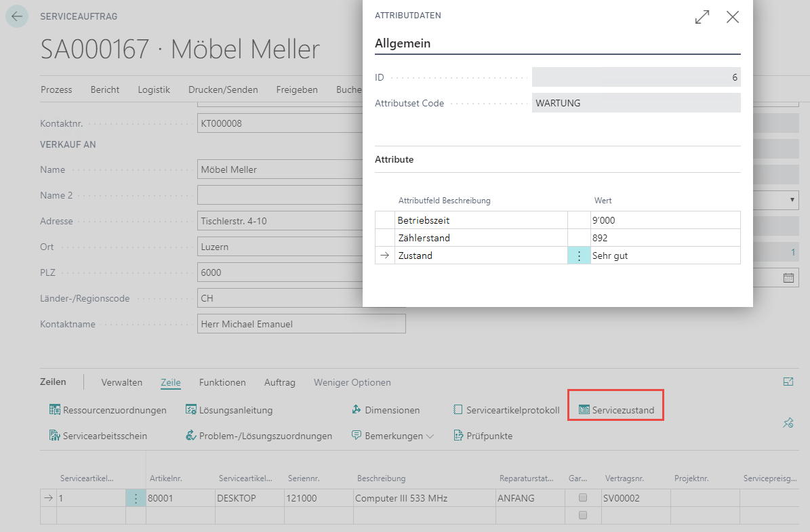Open the Auftrag tab in Zeilen

tap(280, 383)
